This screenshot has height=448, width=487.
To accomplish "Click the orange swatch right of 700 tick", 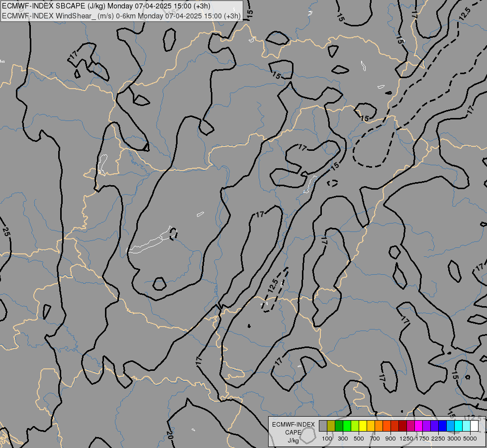I will tap(379, 426).
